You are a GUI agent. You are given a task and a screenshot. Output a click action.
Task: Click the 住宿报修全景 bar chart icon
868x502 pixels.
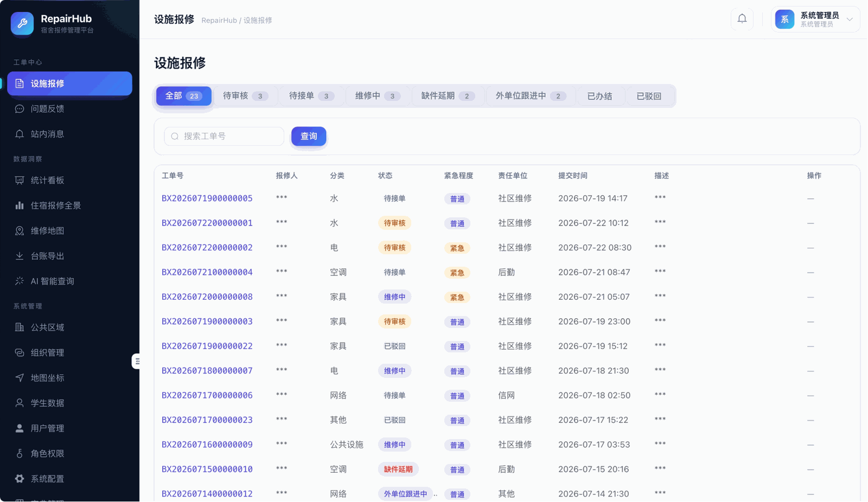(x=20, y=205)
